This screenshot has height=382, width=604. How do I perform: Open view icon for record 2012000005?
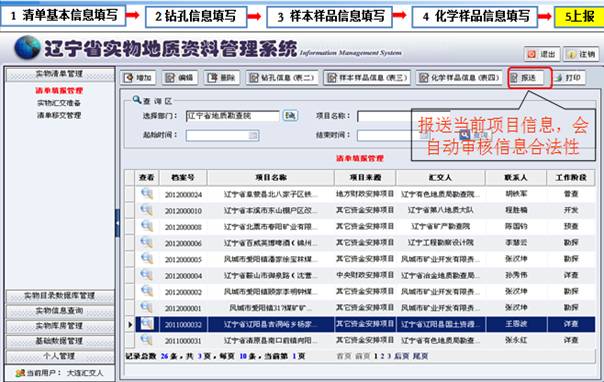tap(147, 258)
